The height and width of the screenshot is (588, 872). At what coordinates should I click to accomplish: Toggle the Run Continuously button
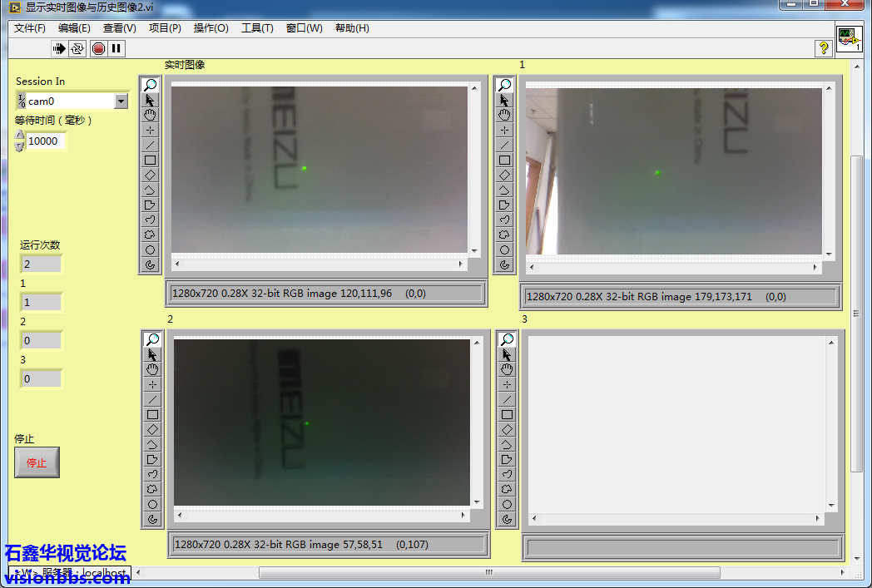[x=77, y=48]
